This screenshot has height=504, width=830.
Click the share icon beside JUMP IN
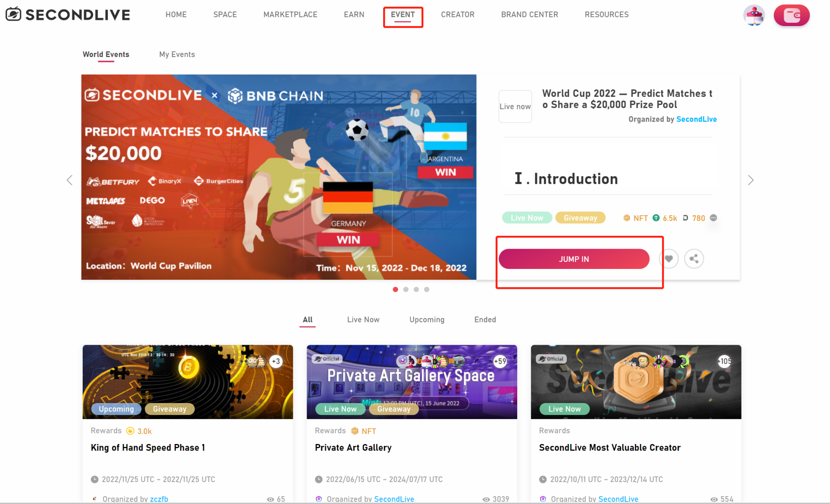[694, 259]
